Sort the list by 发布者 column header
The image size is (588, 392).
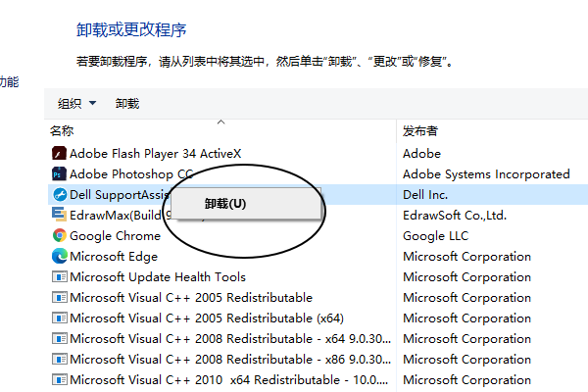click(x=420, y=130)
